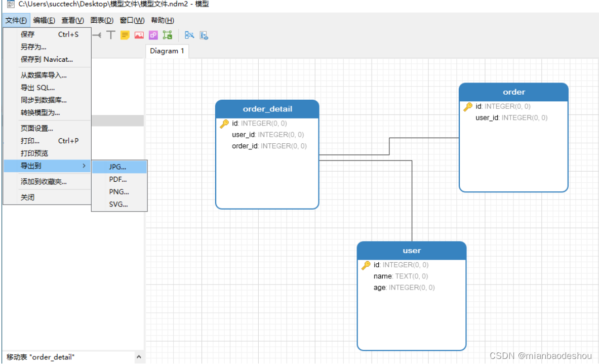Select the purple Shape tool
Viewport: 599px width, 364px height.
coord(153,35)
